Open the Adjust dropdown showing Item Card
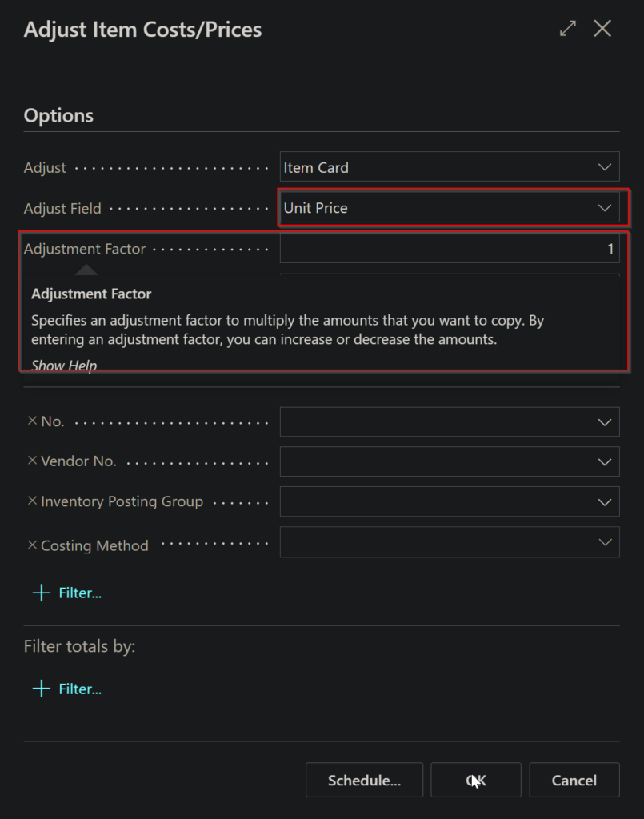 (450, 167)
